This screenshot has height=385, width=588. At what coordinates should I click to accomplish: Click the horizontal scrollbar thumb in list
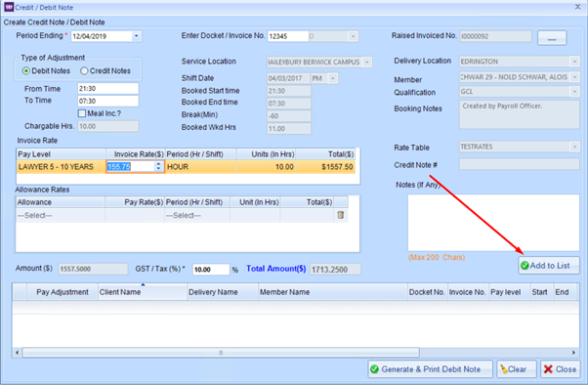click(221, 353)
